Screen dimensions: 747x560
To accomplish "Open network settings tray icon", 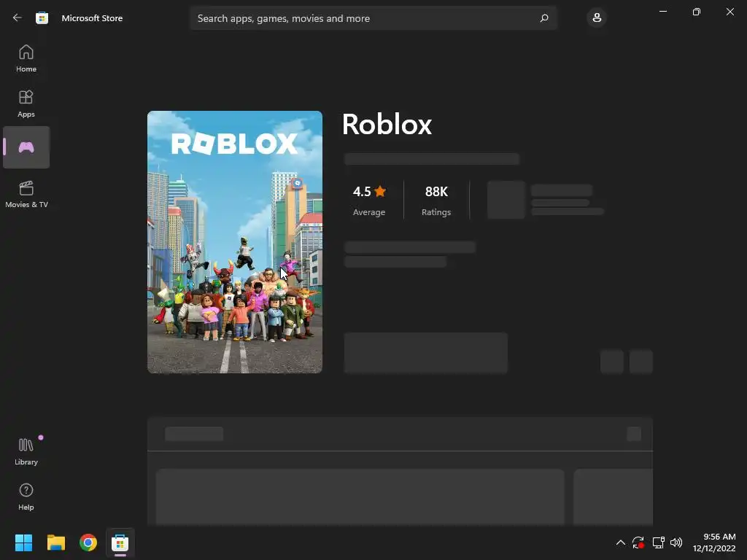I will click(x=658, y=542).
